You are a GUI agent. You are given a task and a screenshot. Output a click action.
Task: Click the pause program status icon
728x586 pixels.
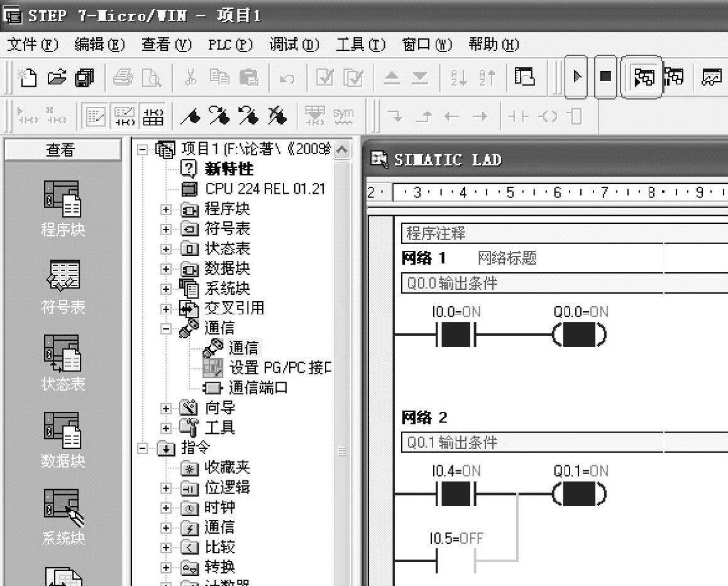point(674,77)
